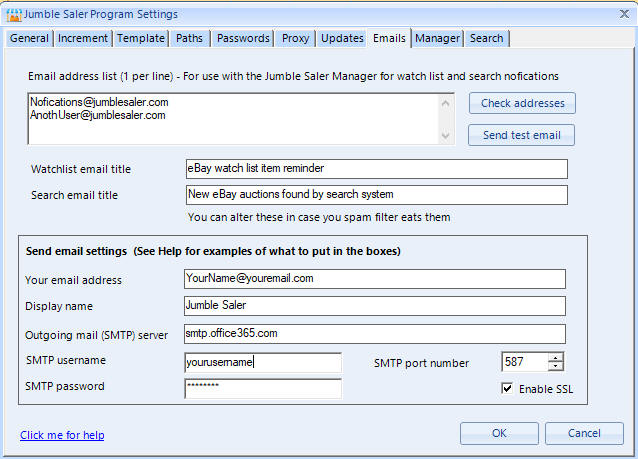The image size is (638, 459).
Task: Click the SMTP password field
Action: click(263, 389)
